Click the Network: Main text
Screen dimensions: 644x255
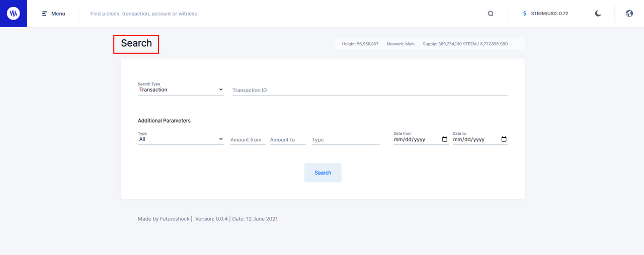[x=400, y=44]
